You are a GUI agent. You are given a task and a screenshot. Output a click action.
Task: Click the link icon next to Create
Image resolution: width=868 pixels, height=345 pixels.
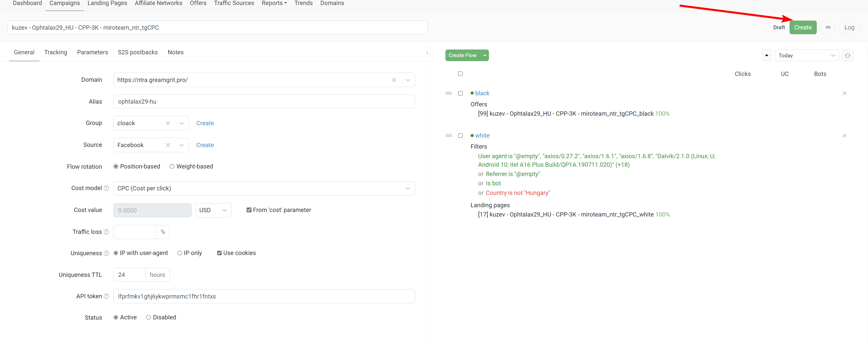(x=828, y=27)
